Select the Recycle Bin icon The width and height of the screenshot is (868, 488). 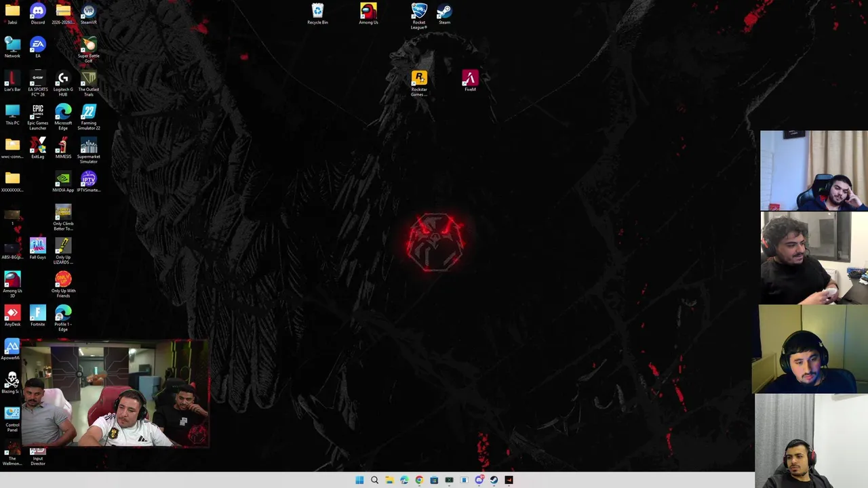[317, 14]
